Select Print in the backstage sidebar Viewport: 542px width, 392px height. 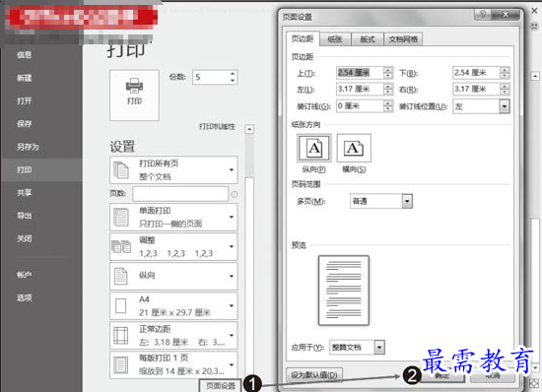pos(41,169)
